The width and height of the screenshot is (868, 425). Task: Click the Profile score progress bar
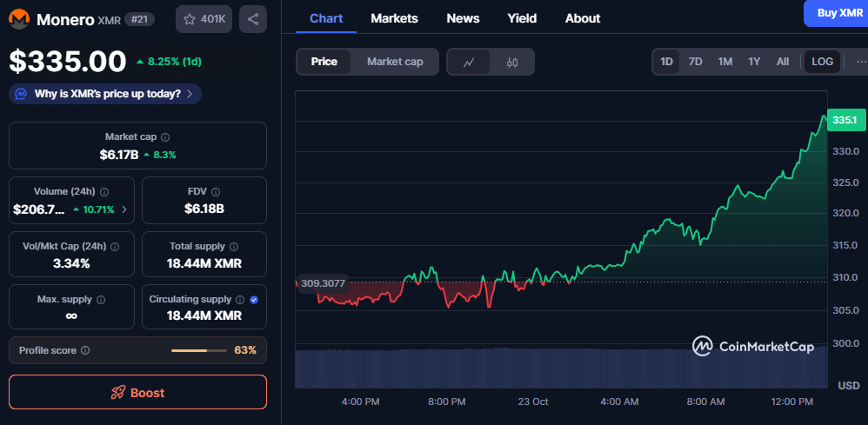(199, 350)
